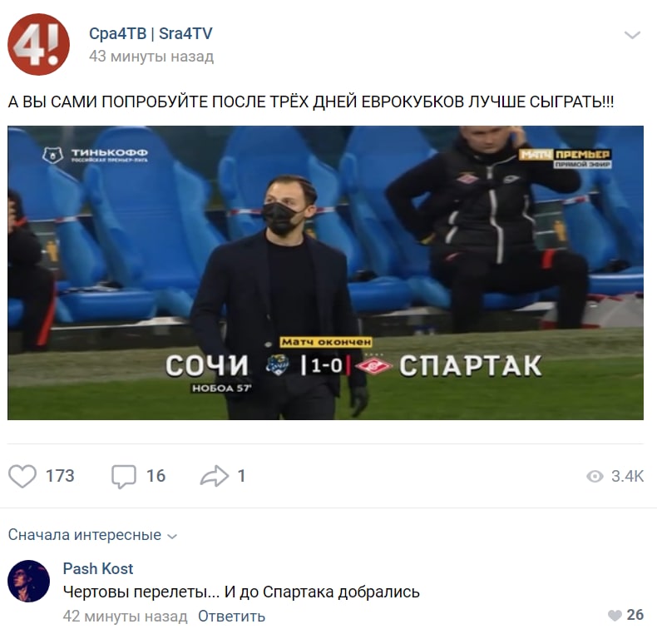The height and width of the screenshot is (644, 657).
Task: Open the Сра4ТВ | Sra4TV community link
Action: click(x=151, y=33)
